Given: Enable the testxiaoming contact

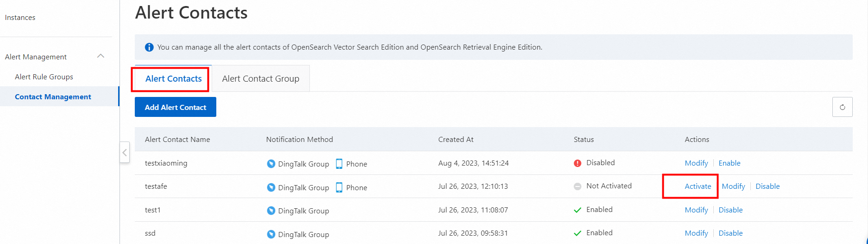Looking at the screenshot, I should click(x=730, y=163).
